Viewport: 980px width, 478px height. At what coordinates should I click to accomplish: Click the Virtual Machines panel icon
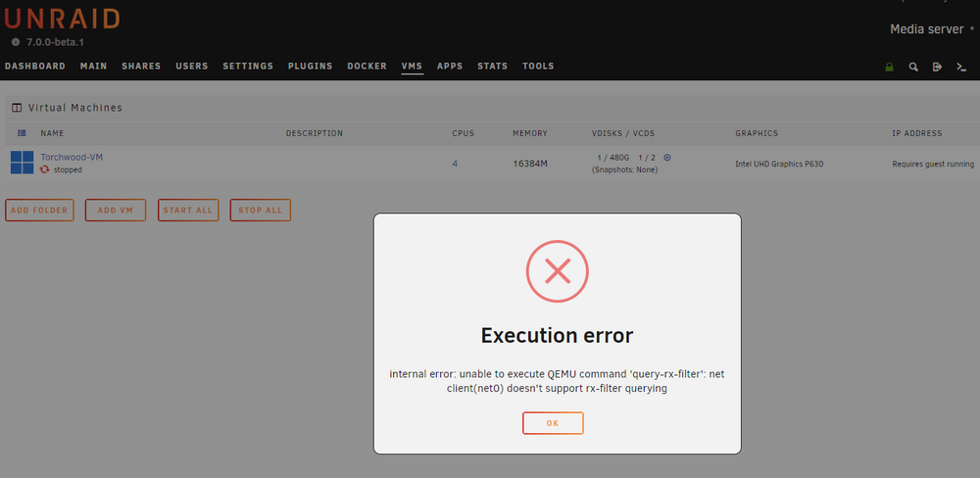point(17,108)
